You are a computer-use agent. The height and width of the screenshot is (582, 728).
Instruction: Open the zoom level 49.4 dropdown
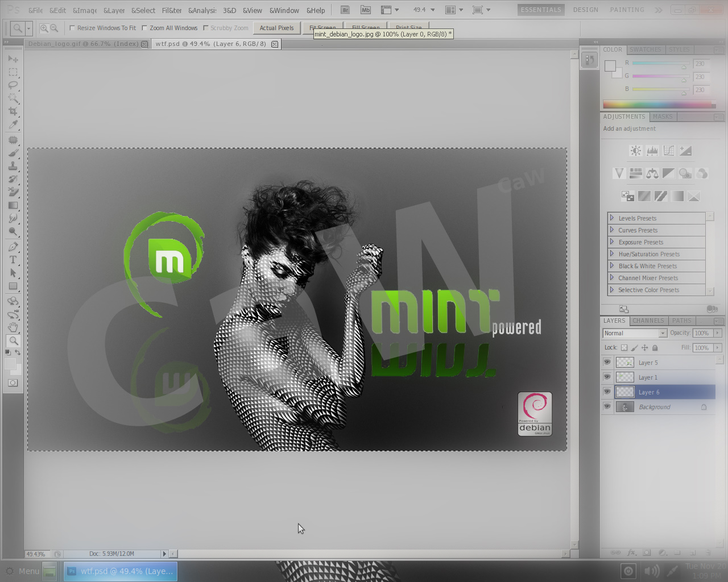click(x=433, y=10)
